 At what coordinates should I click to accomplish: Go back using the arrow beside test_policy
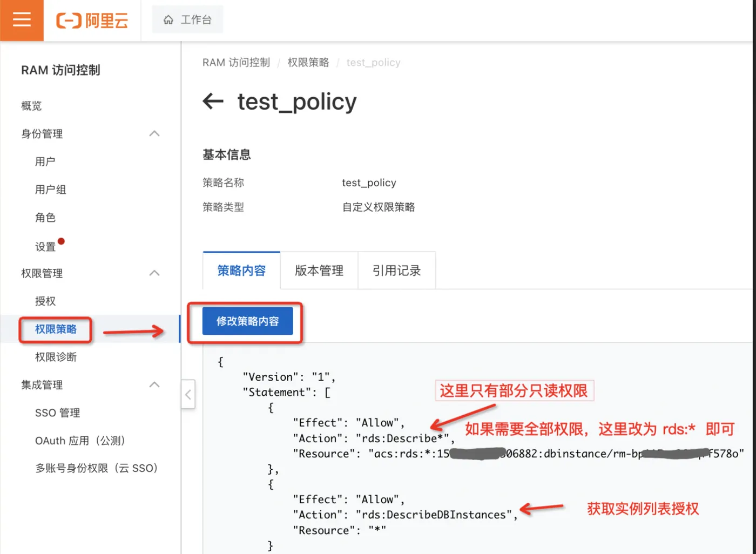click(x=213, y=101)
